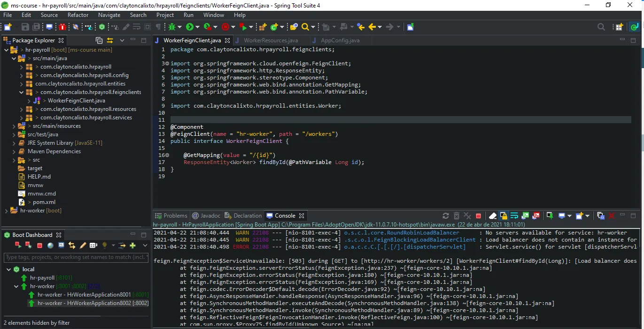Switch to the Declaration tab
The image size is (644, 329).
(243, 216)
